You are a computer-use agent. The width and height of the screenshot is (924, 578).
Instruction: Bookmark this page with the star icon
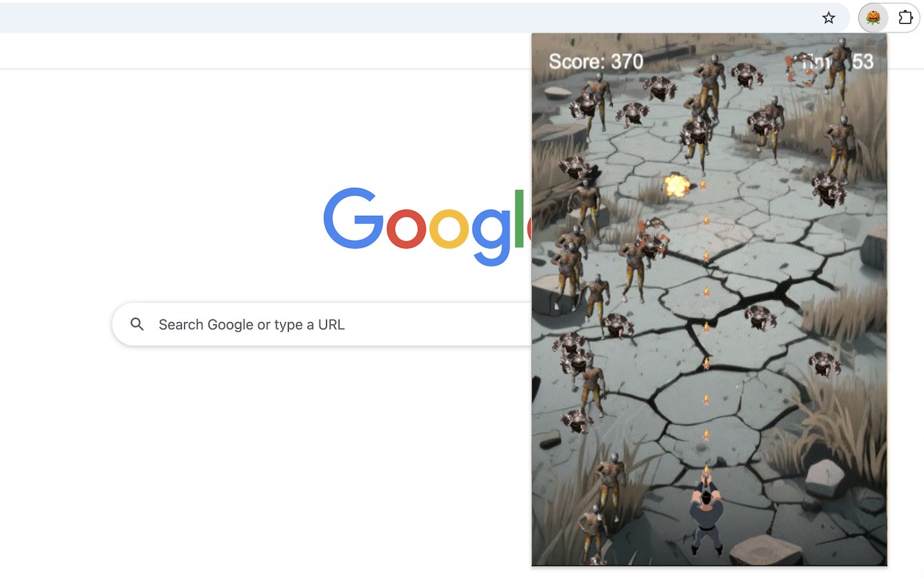[829, 18]
